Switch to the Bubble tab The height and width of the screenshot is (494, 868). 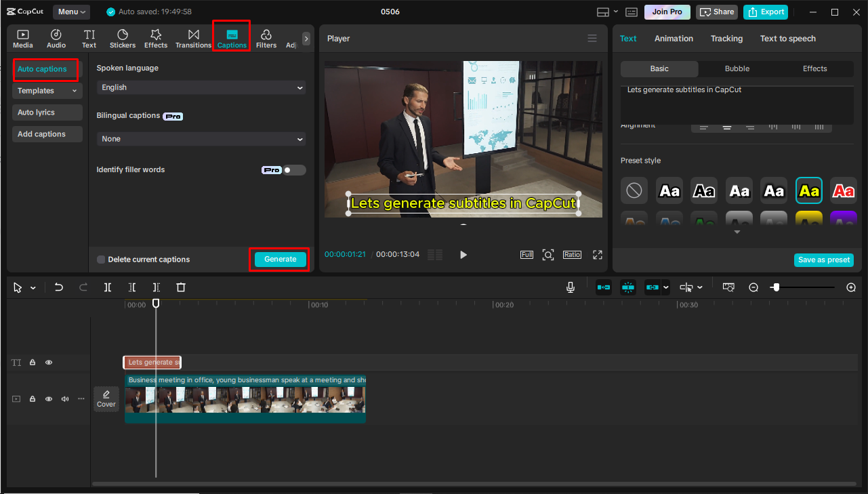[737, 68]
